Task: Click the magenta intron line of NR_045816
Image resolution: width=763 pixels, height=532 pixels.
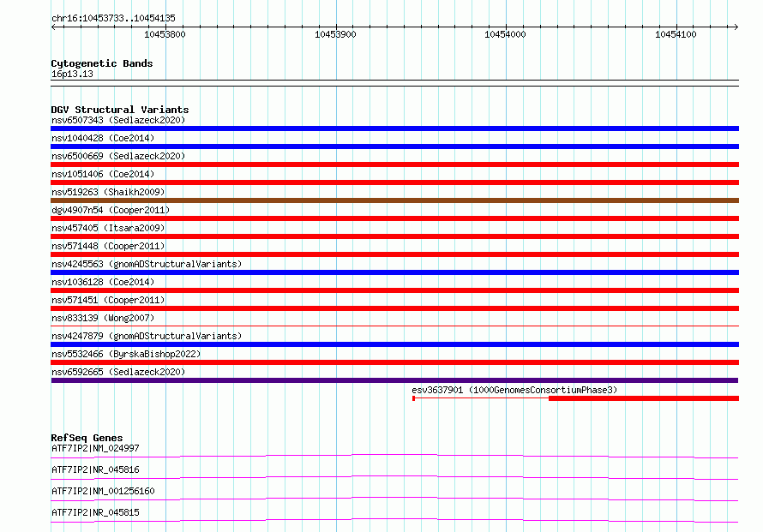Action: [394, 476]
